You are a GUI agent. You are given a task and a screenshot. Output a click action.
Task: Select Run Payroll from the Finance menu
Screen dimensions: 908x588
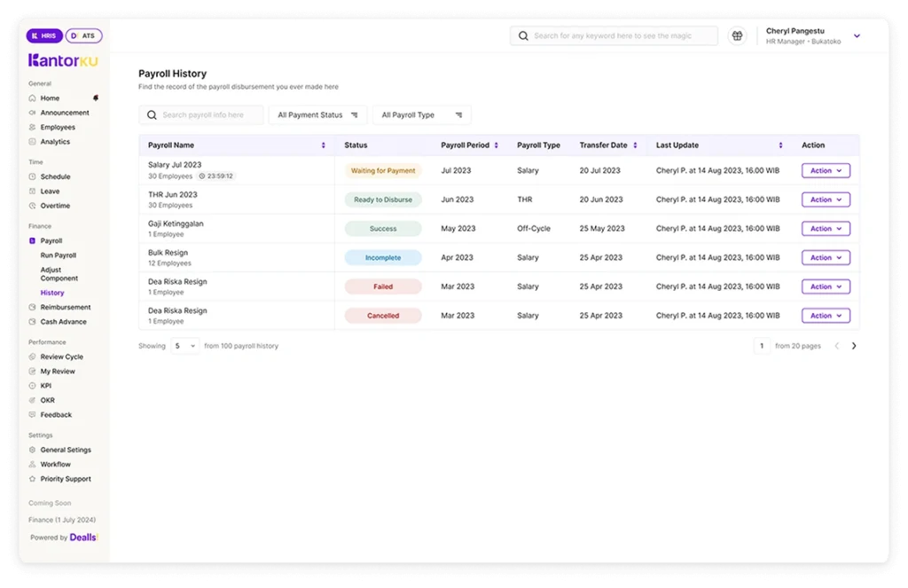tap(58, 255)
